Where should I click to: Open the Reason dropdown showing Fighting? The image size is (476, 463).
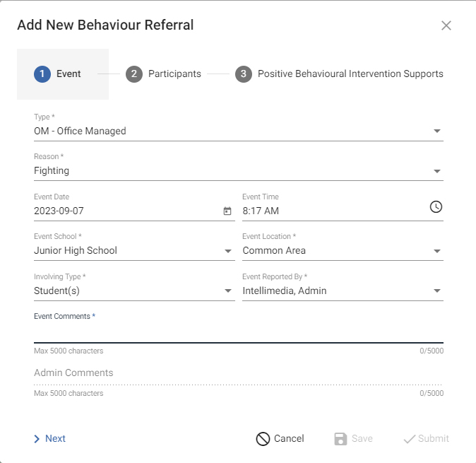click(x=436, y=170)
